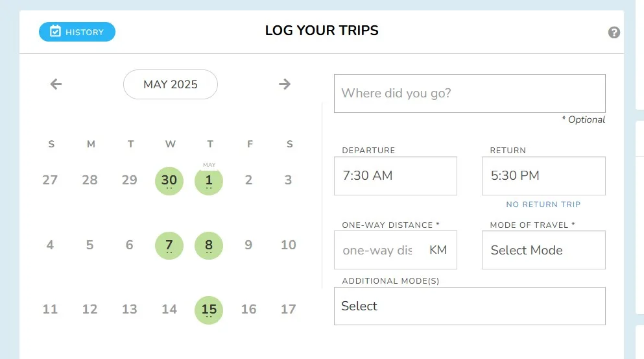The height and width of the screenshot is (359, 644).
Task: Expand the Additional Mode(s) Select box
Action: (470, 306)
